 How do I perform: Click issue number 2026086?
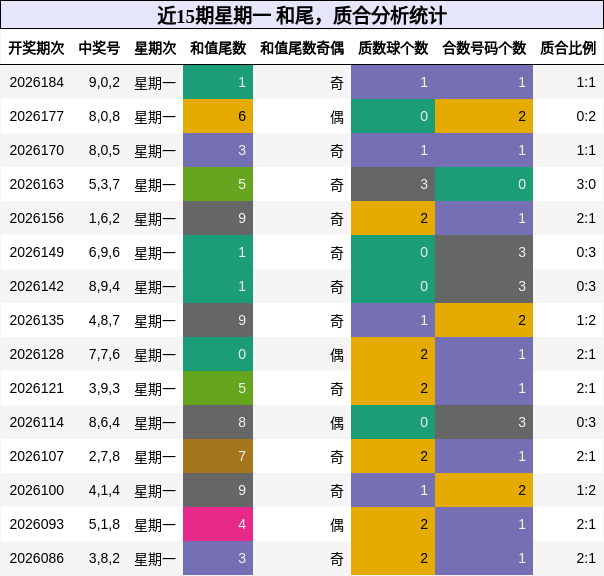pos(37,558)
